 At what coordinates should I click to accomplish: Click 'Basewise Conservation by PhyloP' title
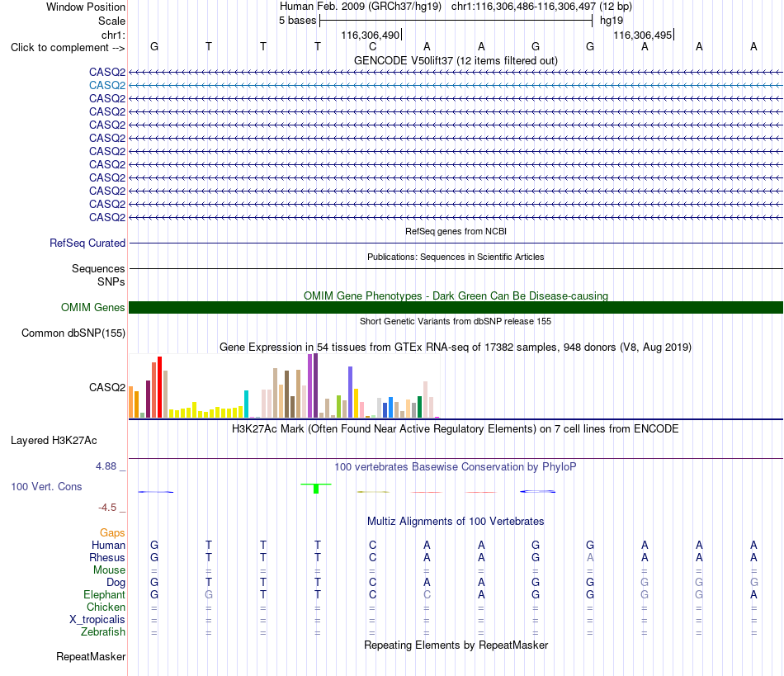coord(456,467)
